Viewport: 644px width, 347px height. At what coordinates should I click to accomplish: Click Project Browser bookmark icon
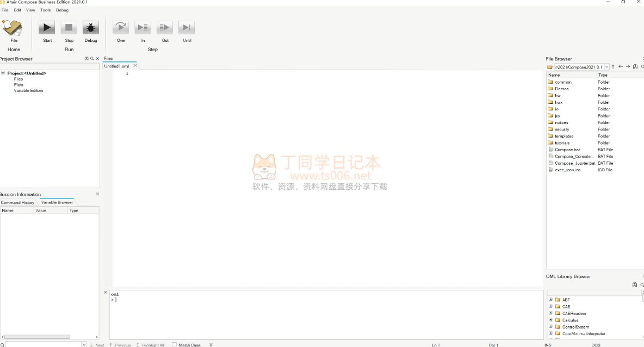[86, 59]
